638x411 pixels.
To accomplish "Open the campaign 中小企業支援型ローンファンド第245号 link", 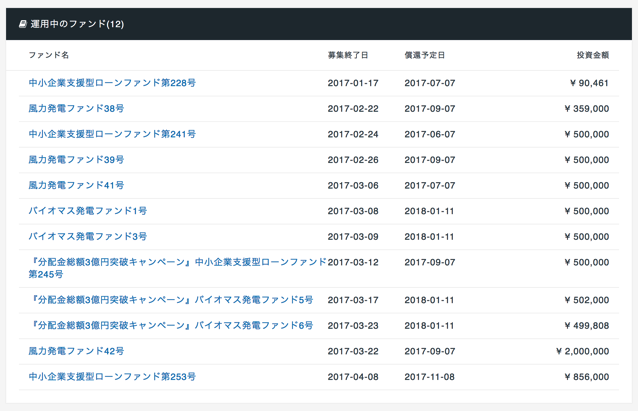I will 177,268.
